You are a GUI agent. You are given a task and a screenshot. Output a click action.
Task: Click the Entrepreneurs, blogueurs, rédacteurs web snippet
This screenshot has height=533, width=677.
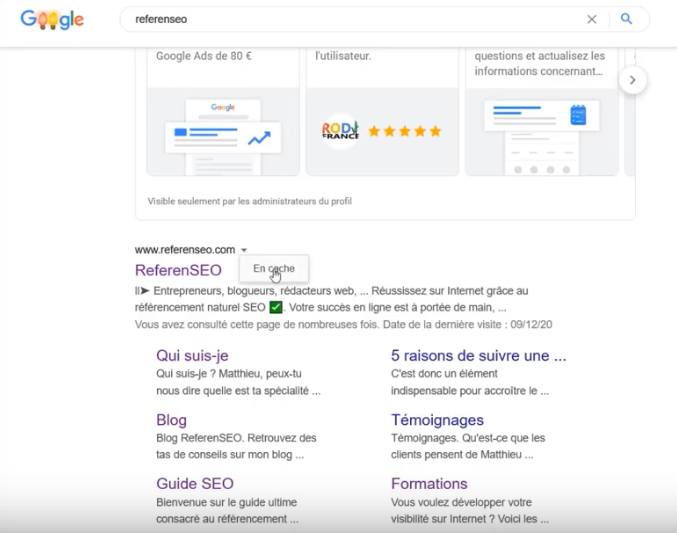point(331,299)
